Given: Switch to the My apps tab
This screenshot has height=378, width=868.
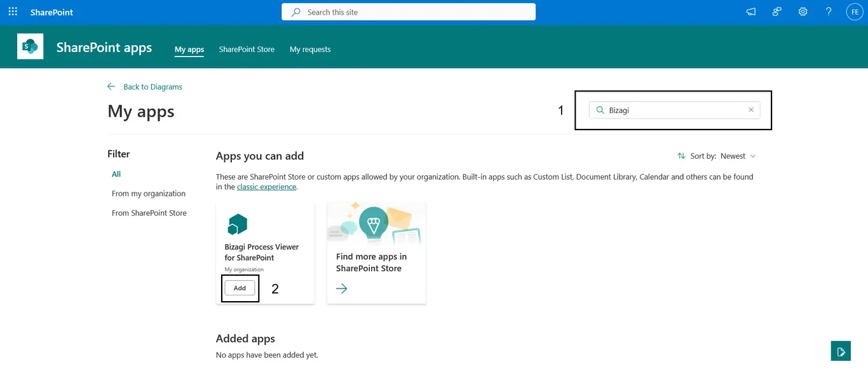Looking at the screenshot, I should coord(189,50).
